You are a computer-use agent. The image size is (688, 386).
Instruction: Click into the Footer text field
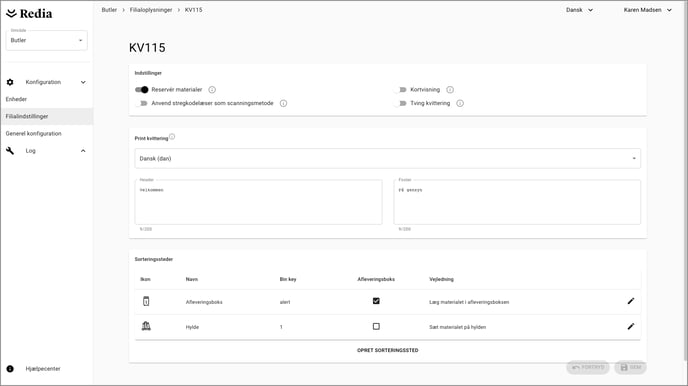click(517, 202)
